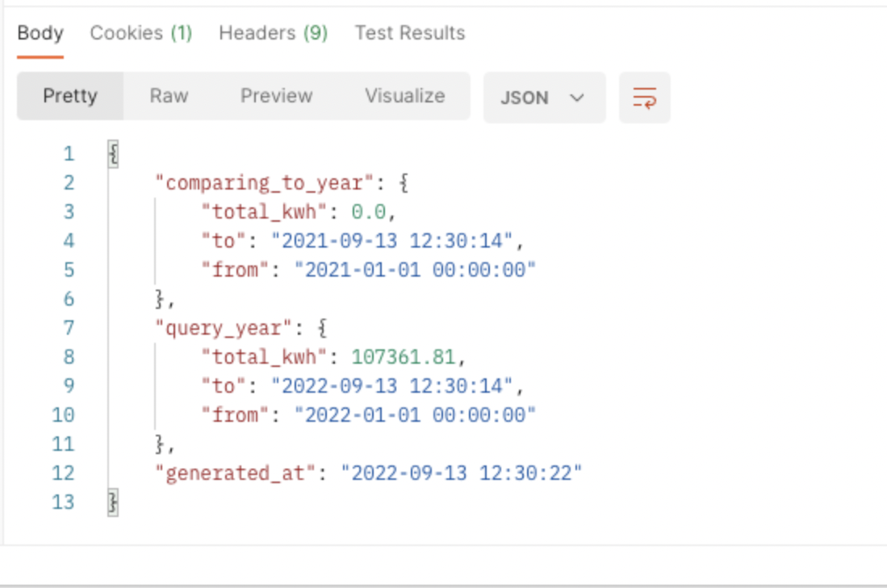This screenshot has height=588, width=887.
Task: Click the 107361.81 total_kwh value
Action: pyautogui.click(x=404, y=357)
